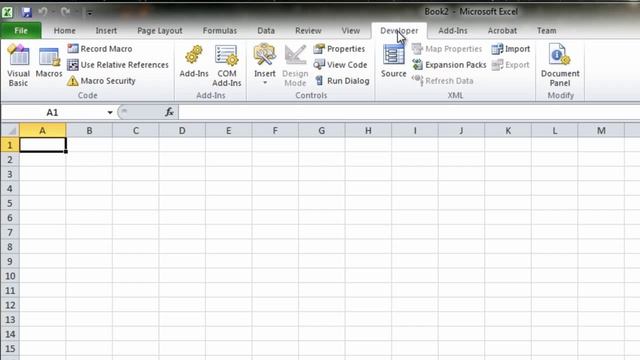Select column H header

tap(368, 131)
